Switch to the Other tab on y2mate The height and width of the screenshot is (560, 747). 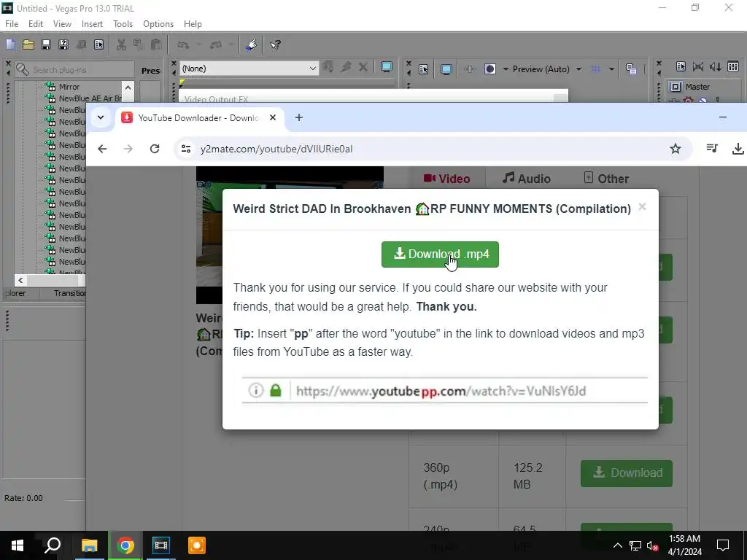[606, 179]
